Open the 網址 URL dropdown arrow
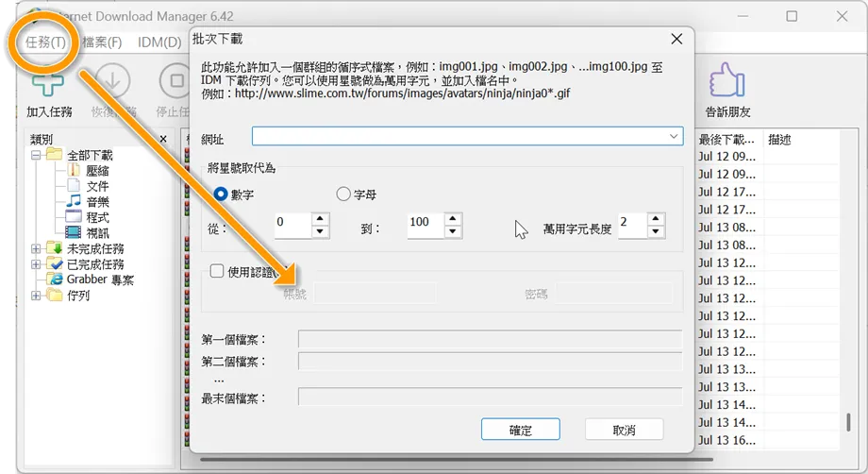This screenshot has width=868, height=474. tap(674, 136)
